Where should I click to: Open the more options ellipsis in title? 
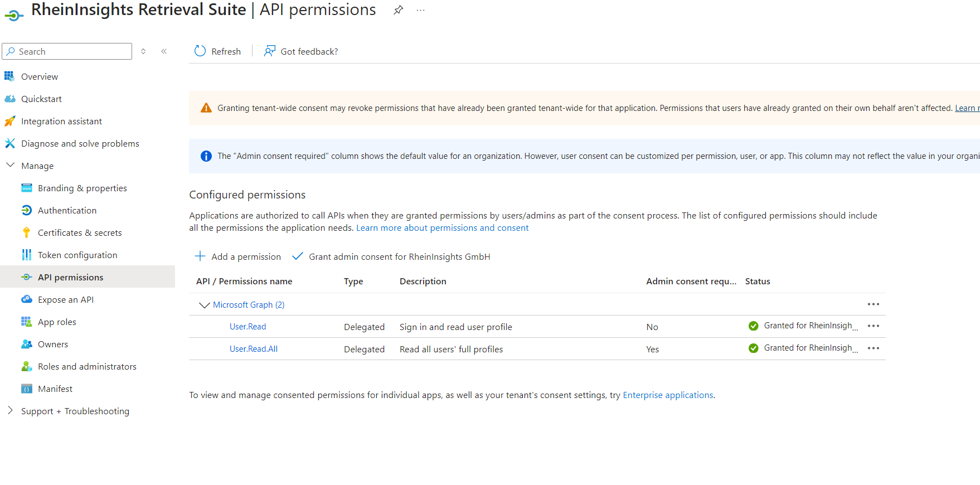tap(421, 10)
